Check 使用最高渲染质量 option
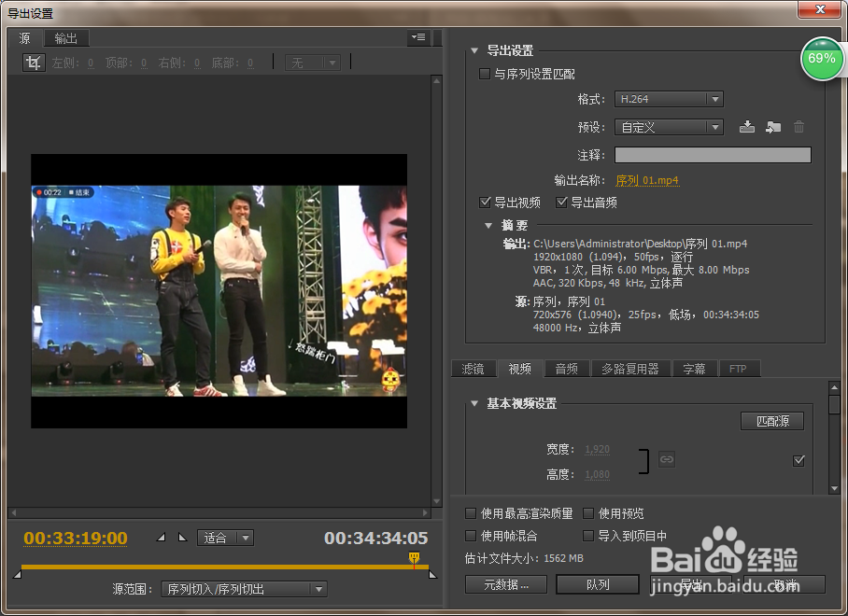 click(x=470, y=513)
